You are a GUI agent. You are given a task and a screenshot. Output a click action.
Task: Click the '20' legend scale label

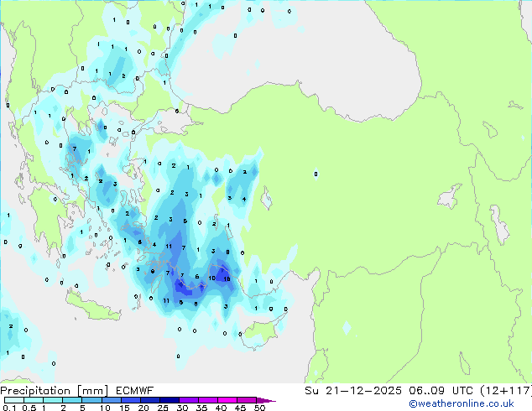pos(143,408)
